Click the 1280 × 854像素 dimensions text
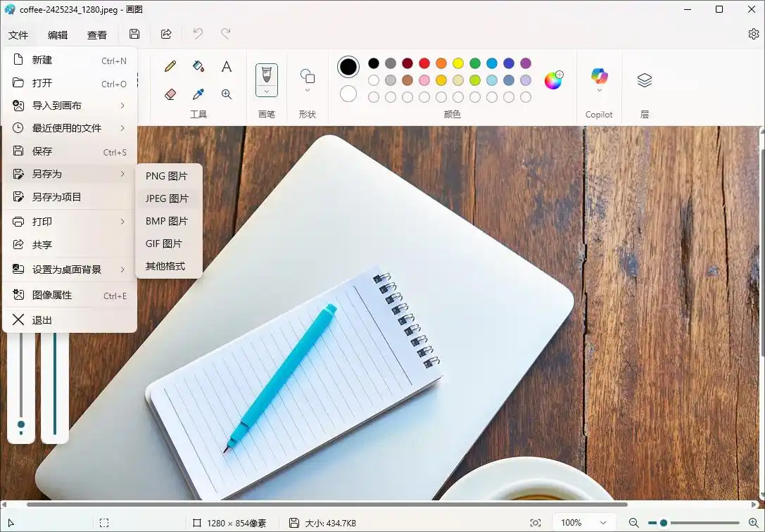Screen dimensions: 765x532 click(x=236, y=524)
